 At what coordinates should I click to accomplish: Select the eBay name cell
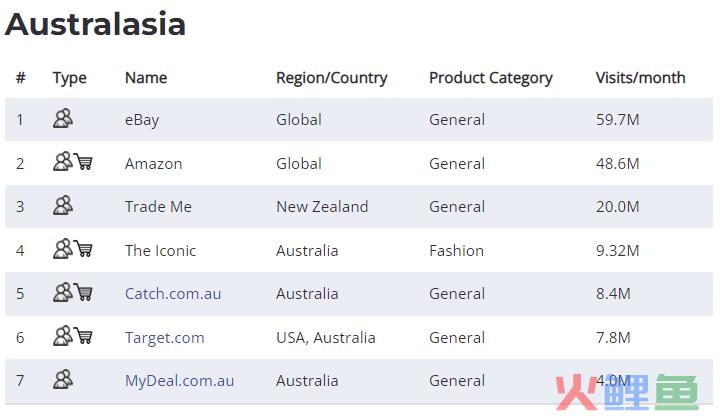point(142,120)
